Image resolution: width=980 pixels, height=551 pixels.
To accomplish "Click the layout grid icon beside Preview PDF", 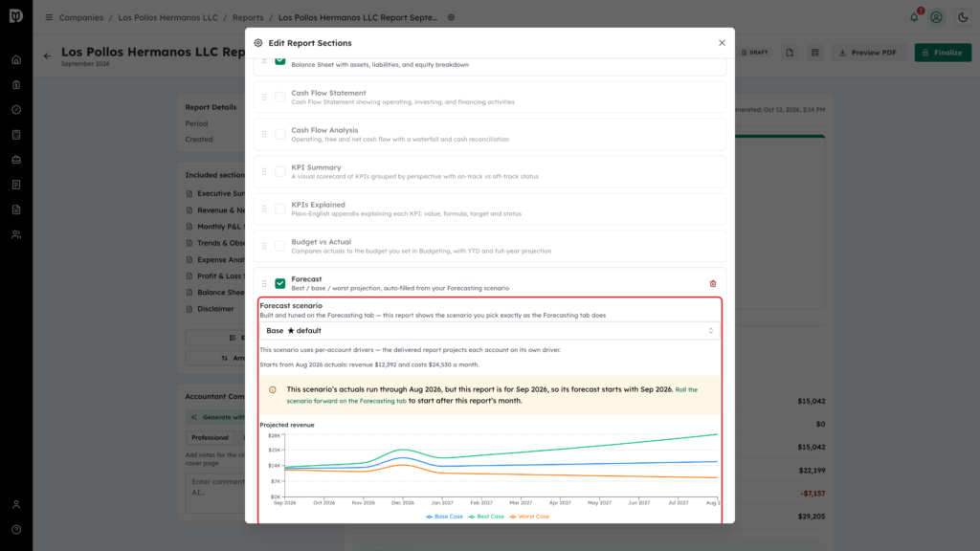I will coord(815,53).
